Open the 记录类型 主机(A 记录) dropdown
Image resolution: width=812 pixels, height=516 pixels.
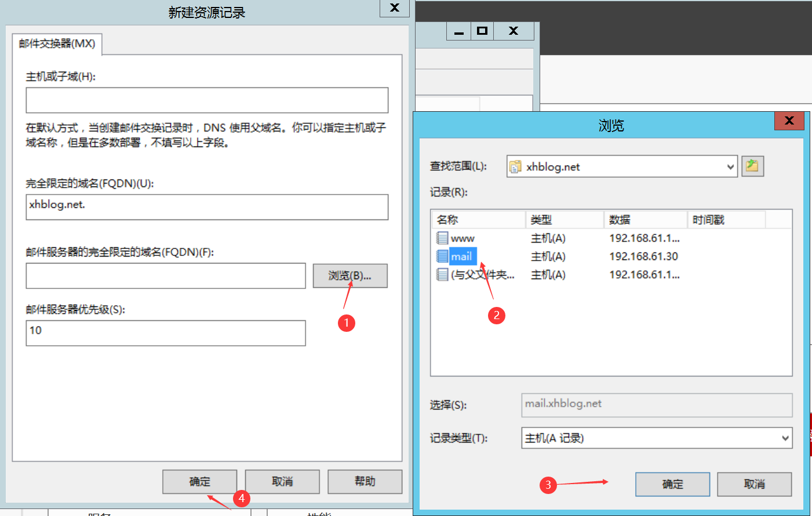point(785,438)
